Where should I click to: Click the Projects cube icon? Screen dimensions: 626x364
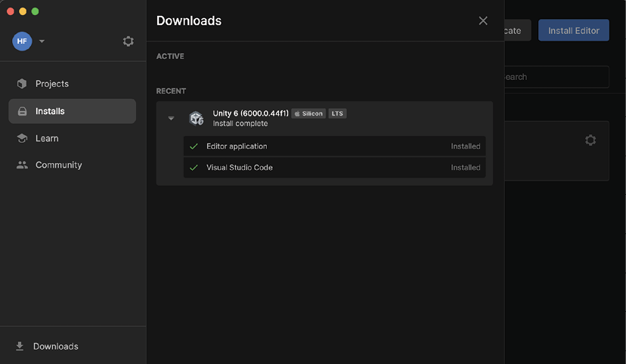click(x=22, y=84)
